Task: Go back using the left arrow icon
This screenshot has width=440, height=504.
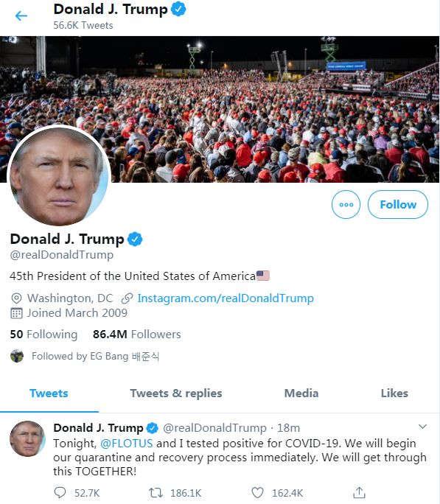Action: 21,15
